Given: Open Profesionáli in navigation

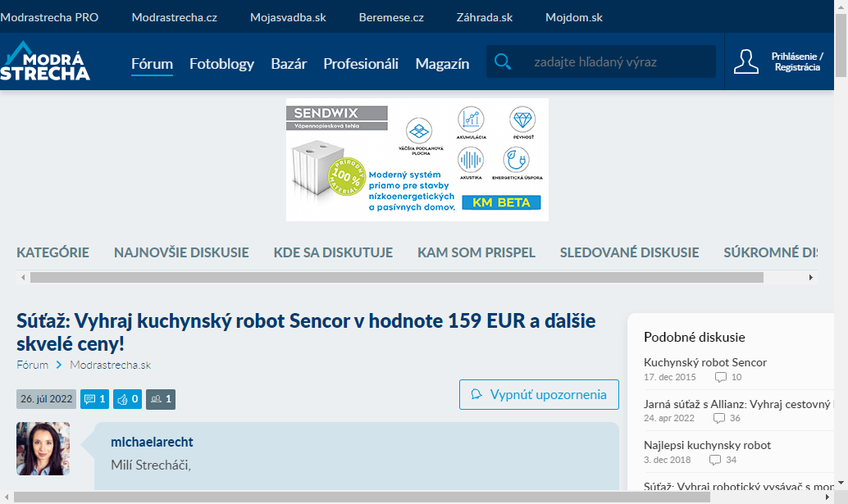Looking at the screenshot, I should (x=361, y=64).
